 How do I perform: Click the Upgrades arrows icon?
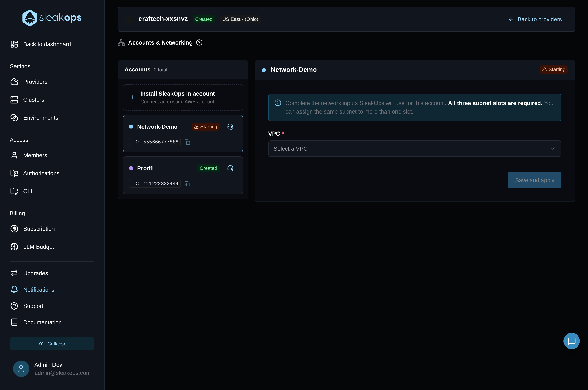click(14, 273)
